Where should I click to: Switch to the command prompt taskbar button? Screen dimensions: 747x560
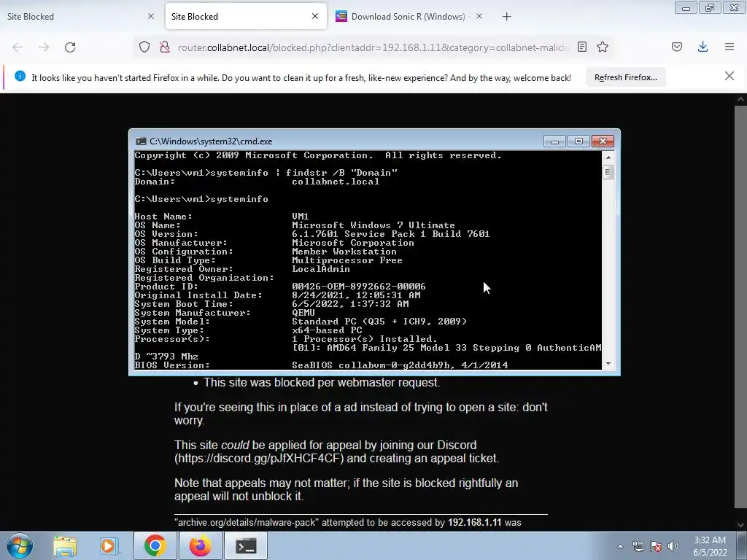coord(246,545)
